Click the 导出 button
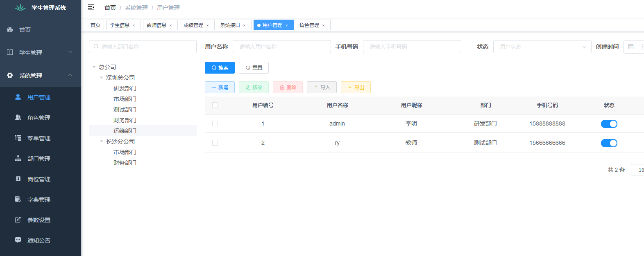This screenshot has height=256, width=644. tap(356, 87)
